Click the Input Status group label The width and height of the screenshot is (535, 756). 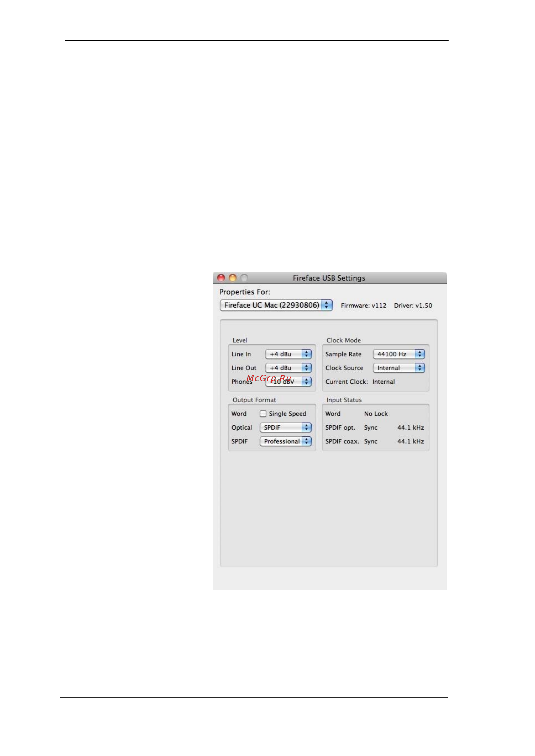(x=344, y=400)
